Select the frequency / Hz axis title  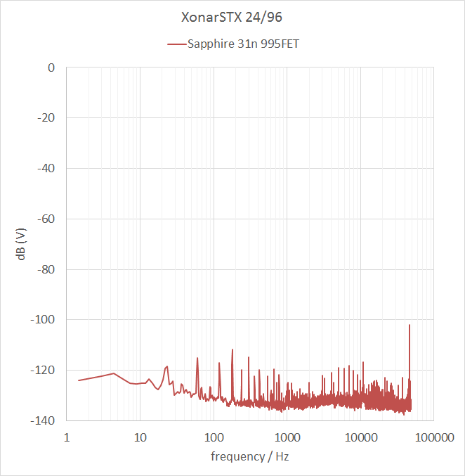[249, 456]
